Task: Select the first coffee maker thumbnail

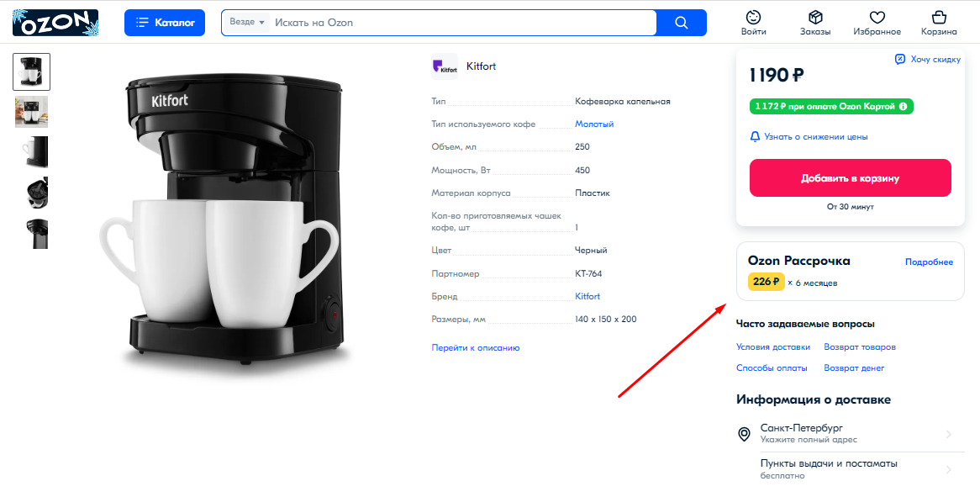Action: click(x=31, y=71)
